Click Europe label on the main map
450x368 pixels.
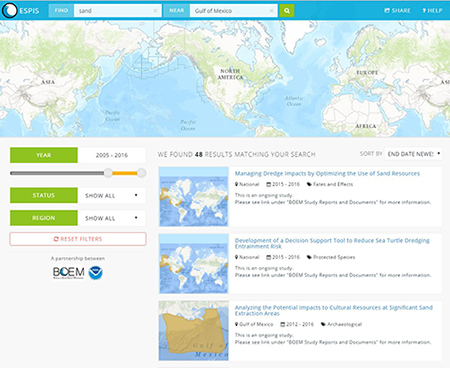coord(367,72)
